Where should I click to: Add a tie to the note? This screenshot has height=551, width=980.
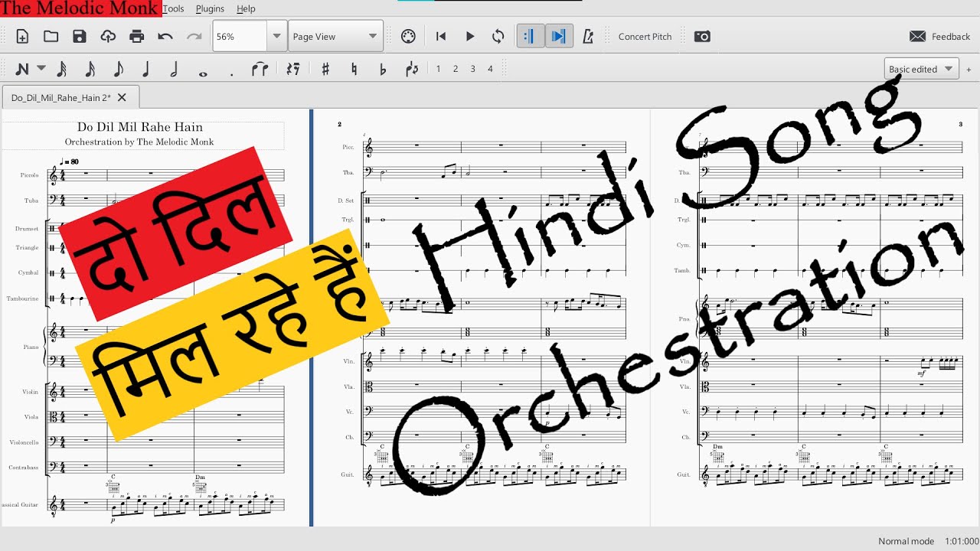click(x=260, y=69)
